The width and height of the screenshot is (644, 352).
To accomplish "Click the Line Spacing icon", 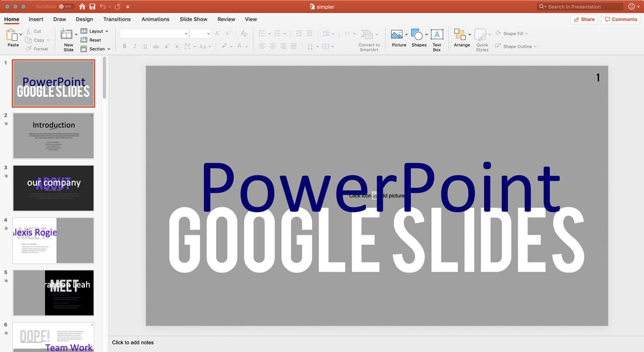I will point(326,33).
